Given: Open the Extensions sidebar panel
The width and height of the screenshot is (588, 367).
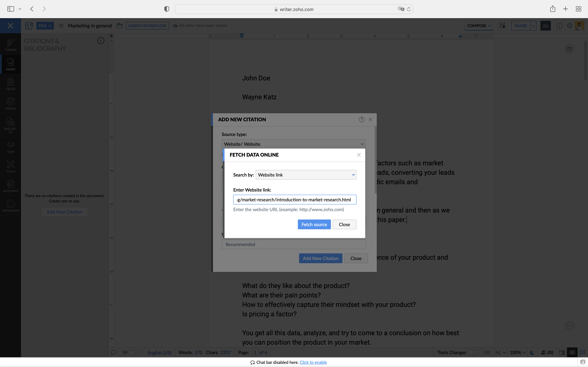Looking at the screenshot, I should tap(10, 206).
